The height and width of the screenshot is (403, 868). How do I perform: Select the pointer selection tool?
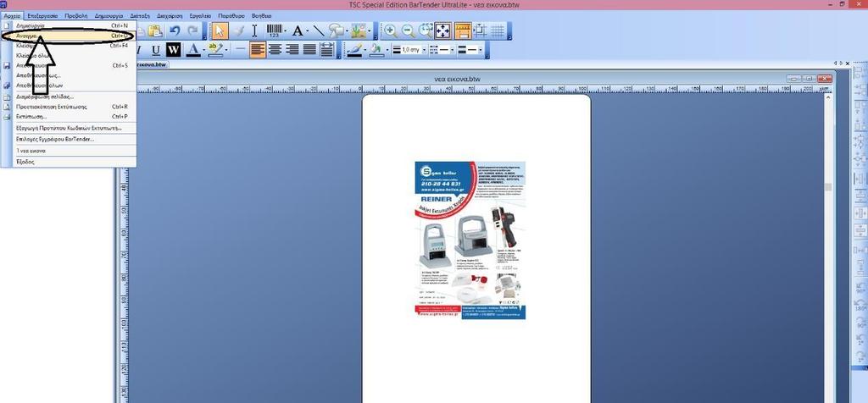[220, 31]
